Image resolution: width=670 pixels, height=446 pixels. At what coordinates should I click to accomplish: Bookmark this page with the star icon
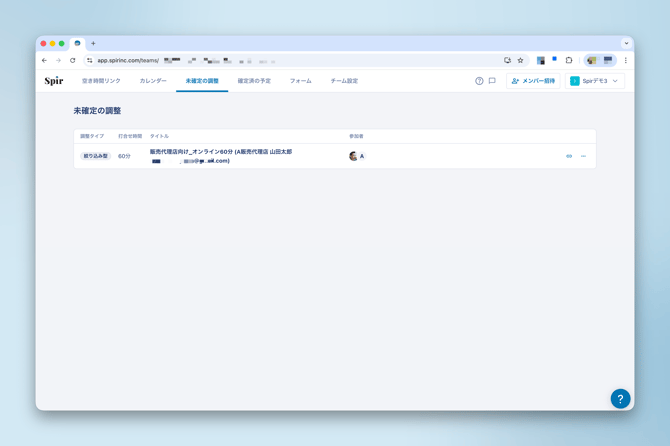(x=520, y=60)
